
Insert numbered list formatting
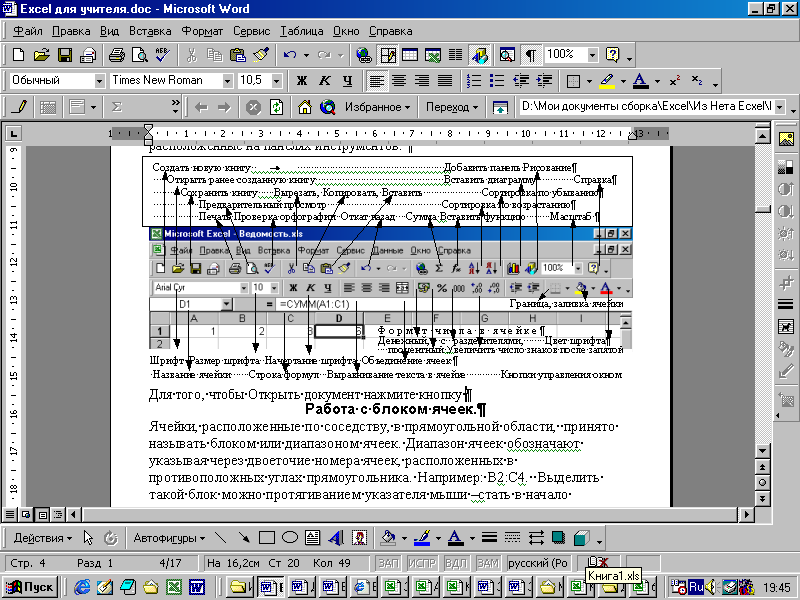click(474, 81)
